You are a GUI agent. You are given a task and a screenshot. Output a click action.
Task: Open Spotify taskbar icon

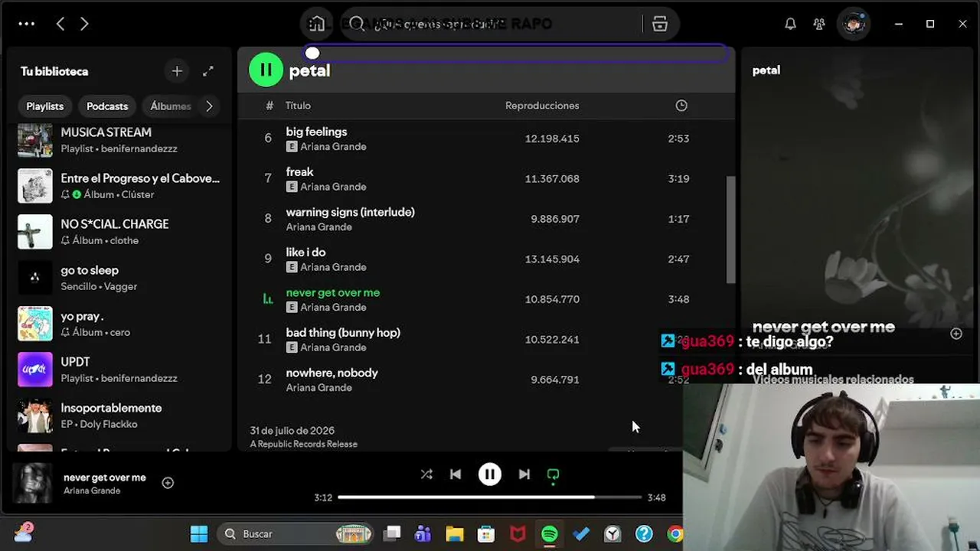(549, 534)
